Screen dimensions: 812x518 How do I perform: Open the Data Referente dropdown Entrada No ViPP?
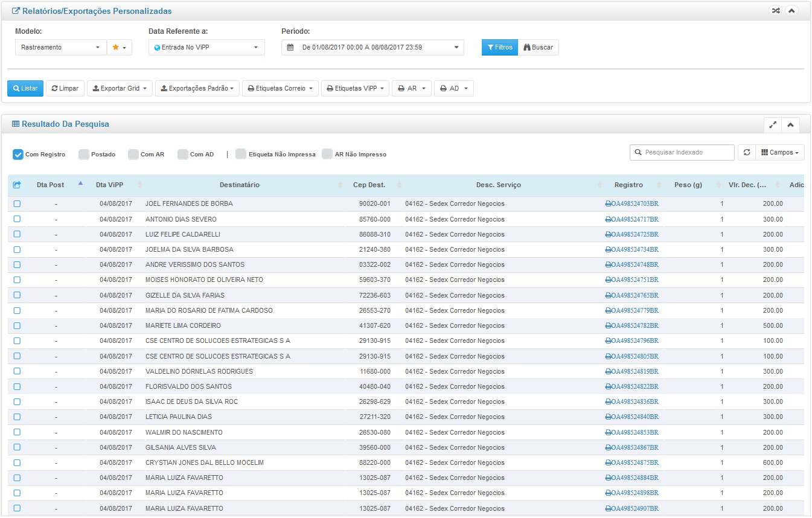tap(206, 48)
